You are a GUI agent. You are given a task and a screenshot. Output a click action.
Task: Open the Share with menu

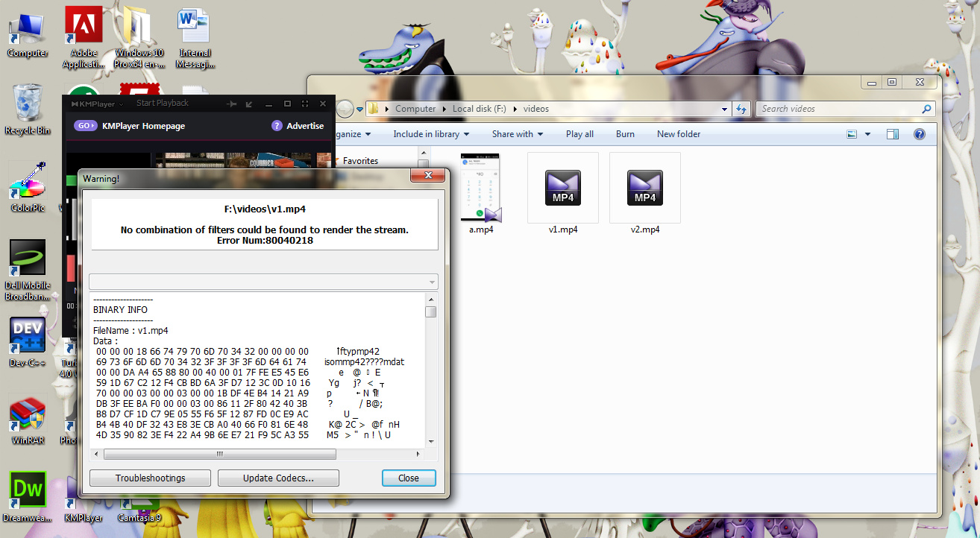517,134
